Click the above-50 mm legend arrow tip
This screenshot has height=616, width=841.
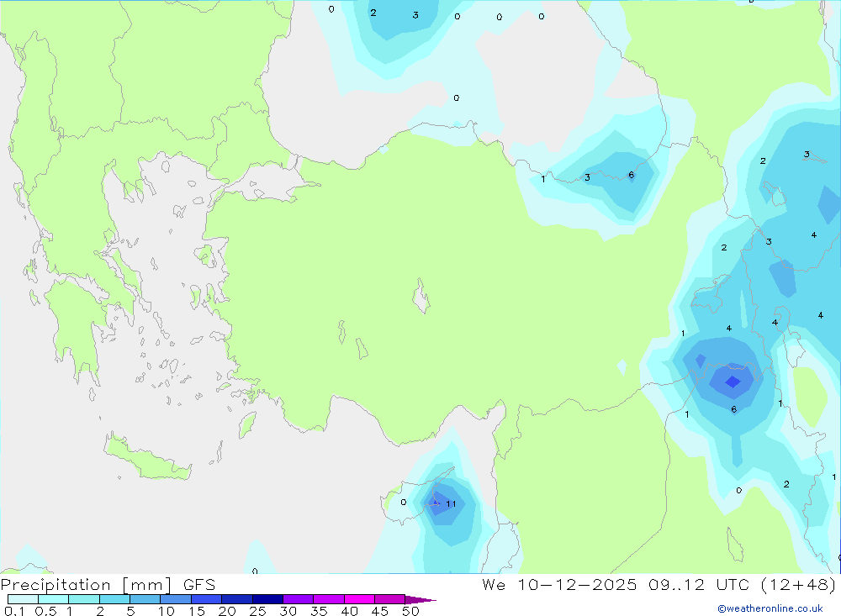click(421, 599)
